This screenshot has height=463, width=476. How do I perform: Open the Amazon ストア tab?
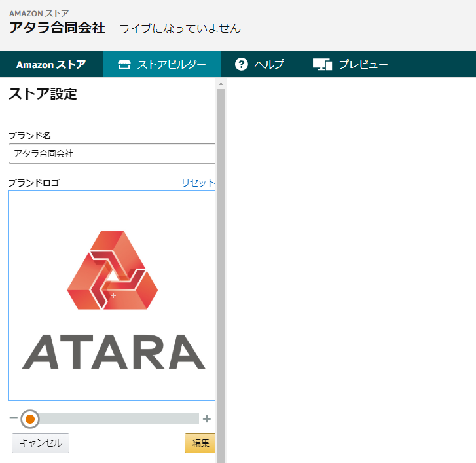51,64
